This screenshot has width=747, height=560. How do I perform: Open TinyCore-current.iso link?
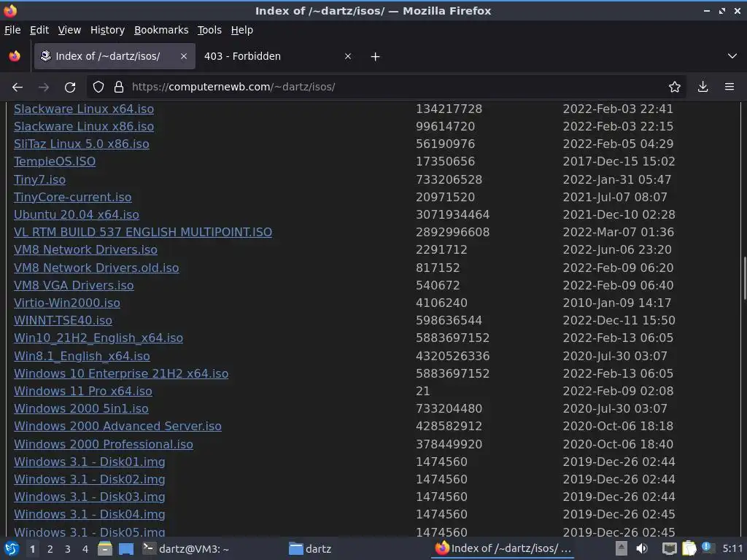[73, 197]
